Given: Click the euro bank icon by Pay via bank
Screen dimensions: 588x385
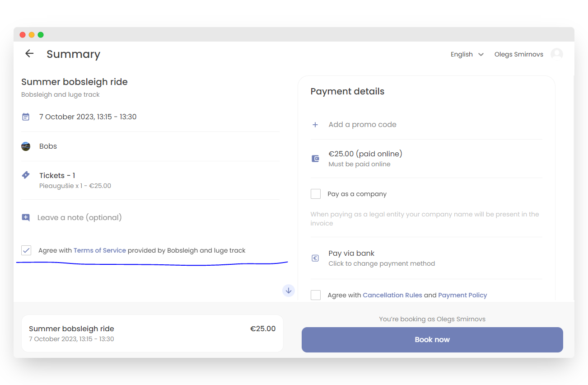Looking at the screenshot, I should [316, 258].
